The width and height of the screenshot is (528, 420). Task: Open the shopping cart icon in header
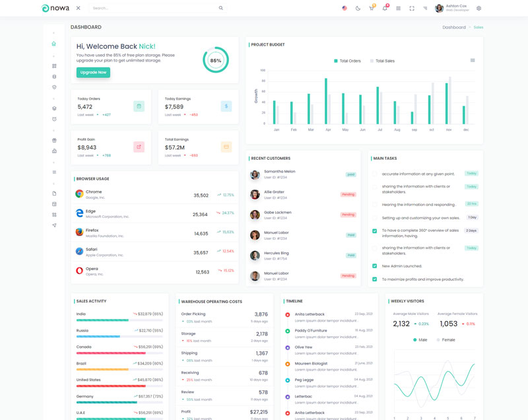tap(371, 9)
